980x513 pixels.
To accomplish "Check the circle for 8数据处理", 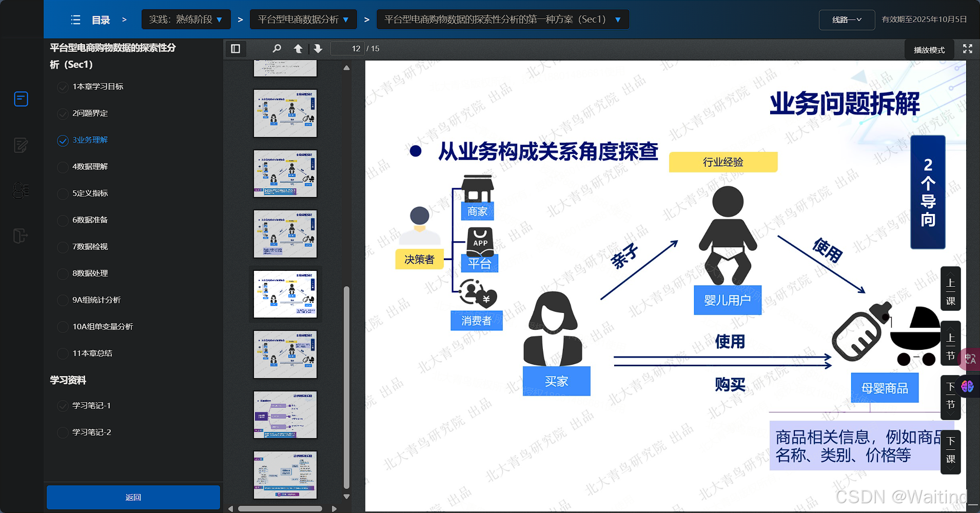I will [x=63, y=273].
